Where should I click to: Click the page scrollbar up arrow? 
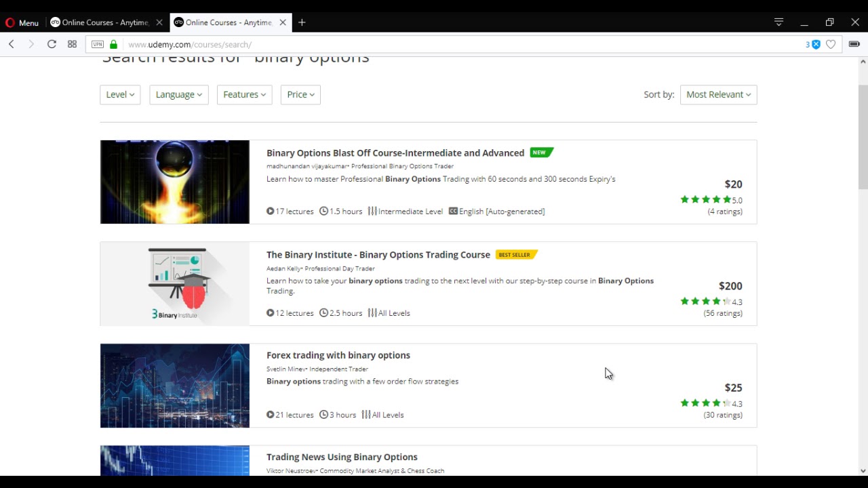tap(863, 62)
